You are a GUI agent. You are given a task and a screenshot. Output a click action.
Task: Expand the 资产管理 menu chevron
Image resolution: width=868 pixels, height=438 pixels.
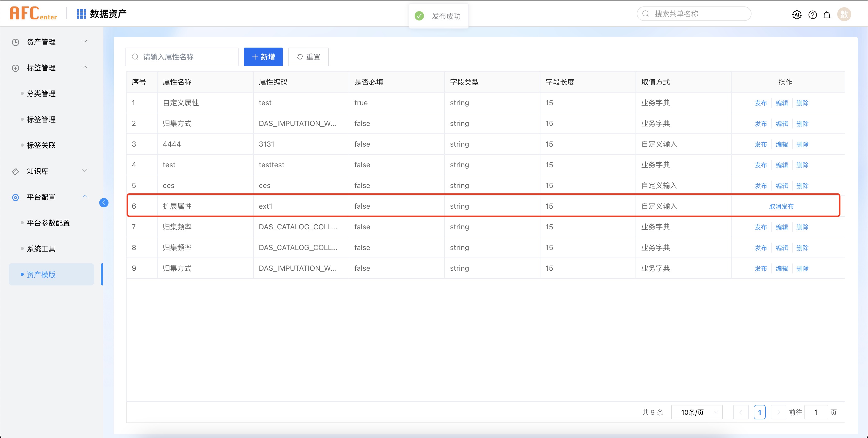point(85,41)
